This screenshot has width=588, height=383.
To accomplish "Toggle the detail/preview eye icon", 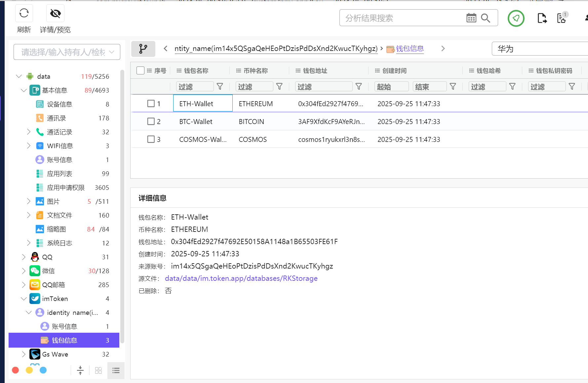I will click(x=55, y=13).
